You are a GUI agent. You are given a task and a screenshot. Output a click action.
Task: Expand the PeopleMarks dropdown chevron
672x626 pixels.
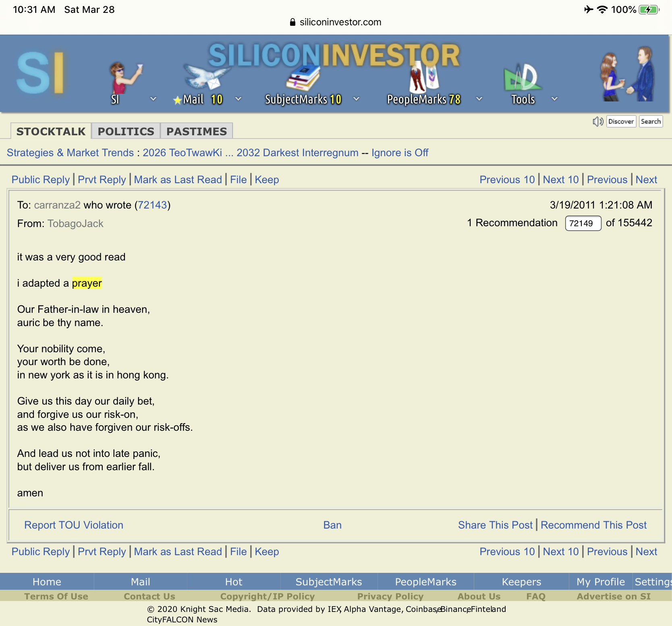(479, 99)
